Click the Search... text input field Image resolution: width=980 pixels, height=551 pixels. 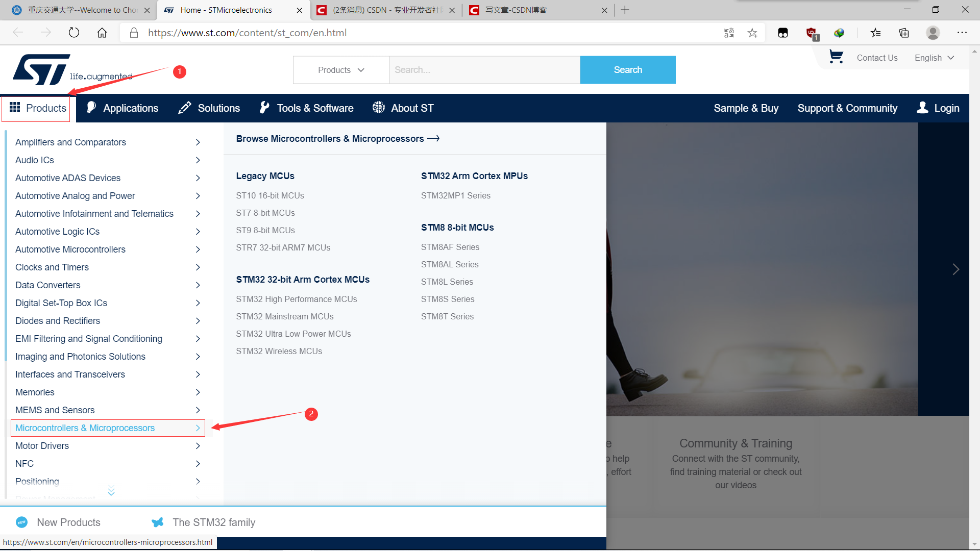[x=484, y=70]
